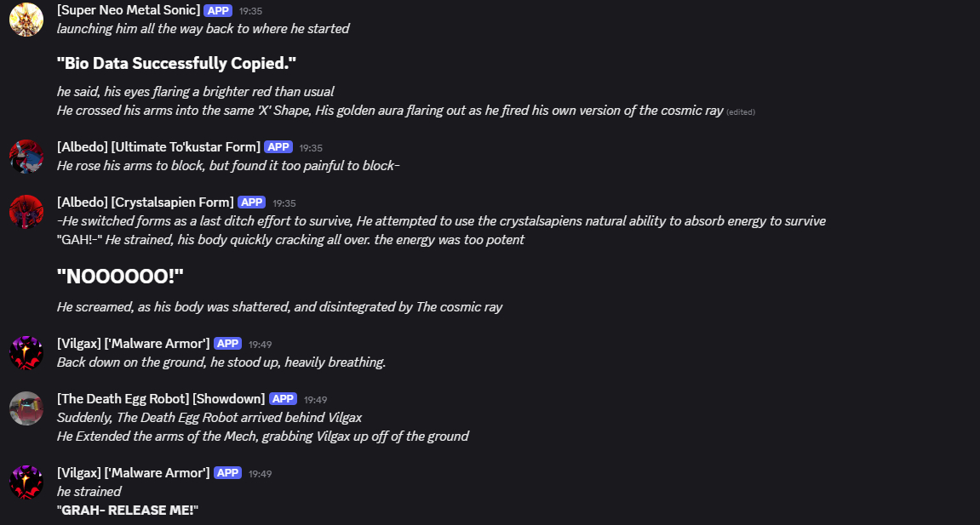Click the 19:49 timestamp on Death Egg Robot's message

(316, 400)
